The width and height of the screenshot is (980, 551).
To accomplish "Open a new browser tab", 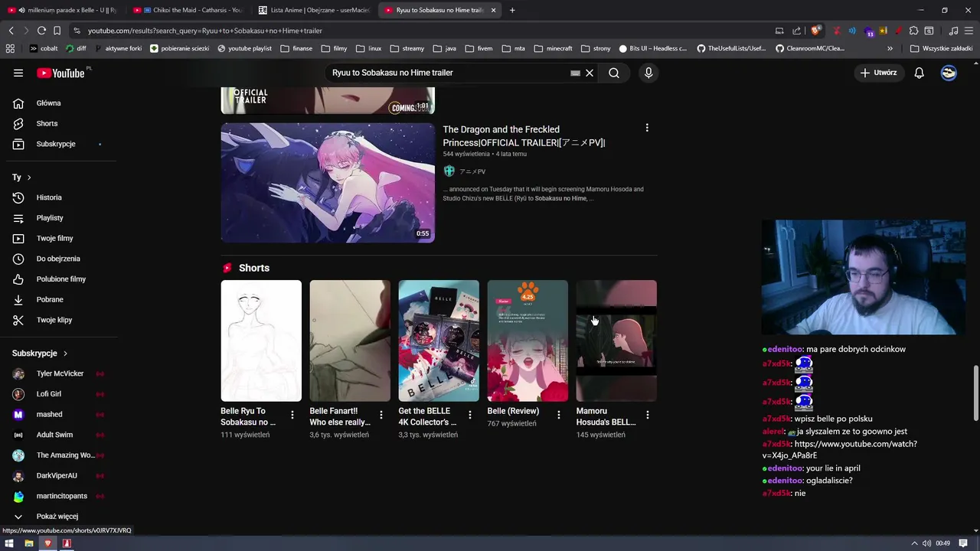I will click(x=512, y=10).
